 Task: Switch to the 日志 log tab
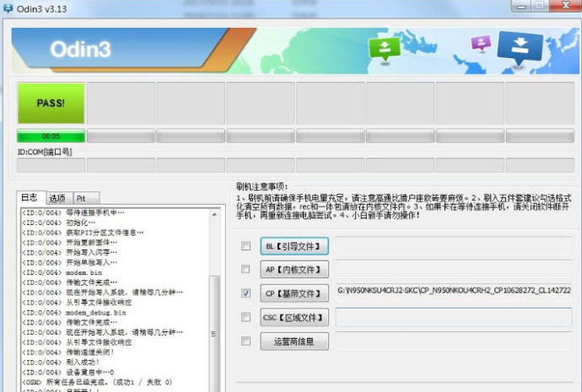point(30,197)
